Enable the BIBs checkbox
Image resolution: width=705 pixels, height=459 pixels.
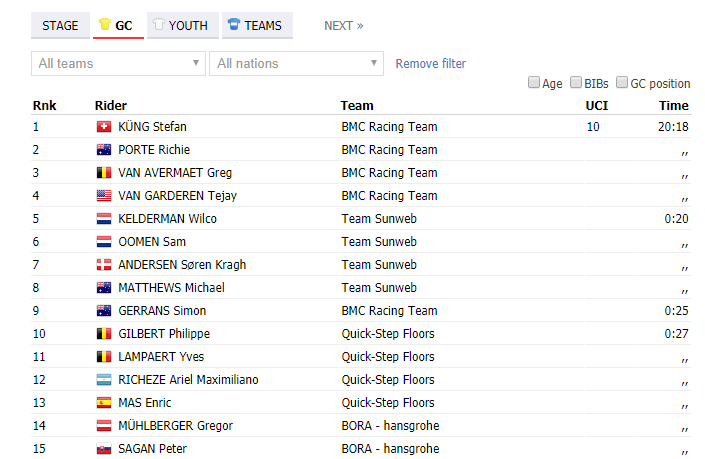(x=576, y=82)
